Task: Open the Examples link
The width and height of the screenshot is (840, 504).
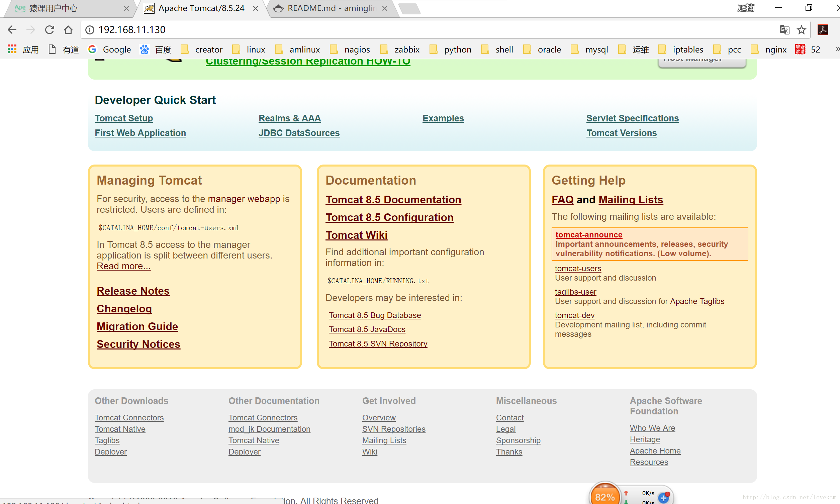Action: tap(443, 118)
